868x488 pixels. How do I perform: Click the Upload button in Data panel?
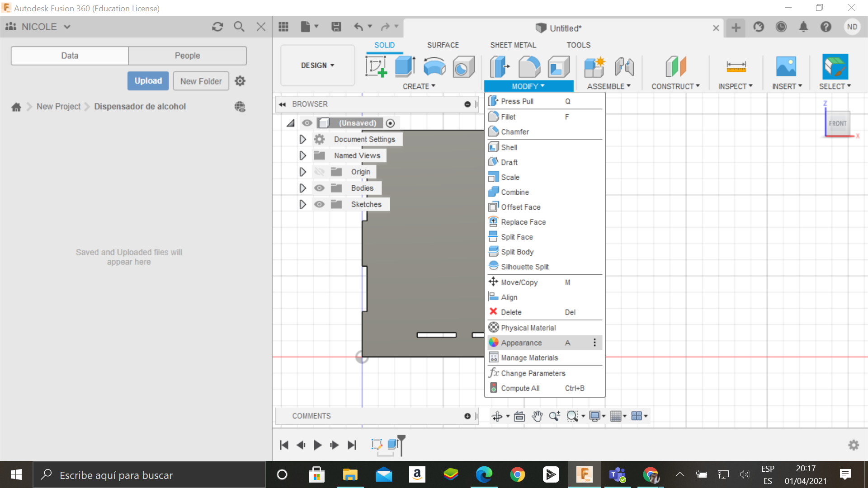pos(147,81)
